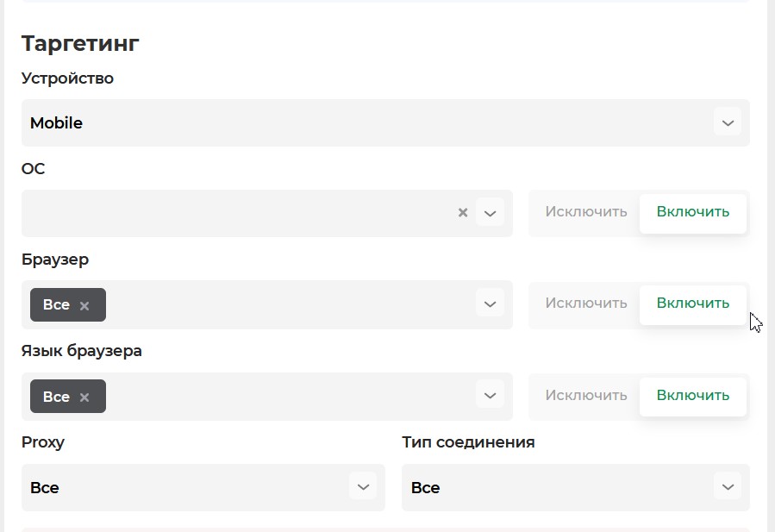
Task: Click inside the ОС input field
Action: [233, 213]
